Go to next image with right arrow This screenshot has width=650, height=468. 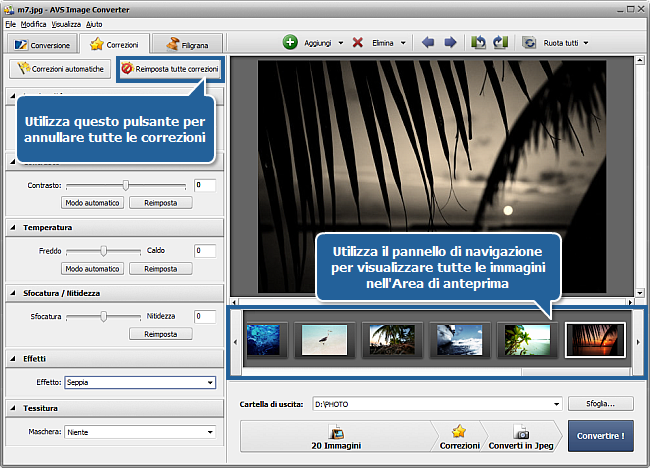click(450, 43)
